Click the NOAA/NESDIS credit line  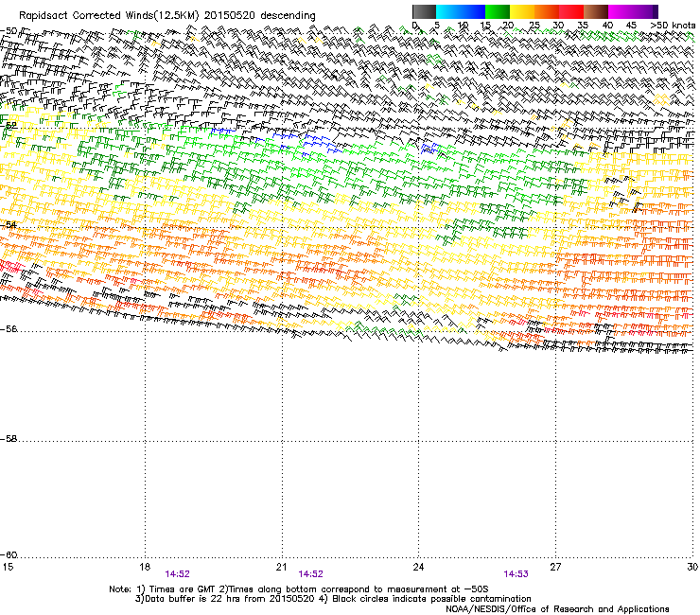557,609
